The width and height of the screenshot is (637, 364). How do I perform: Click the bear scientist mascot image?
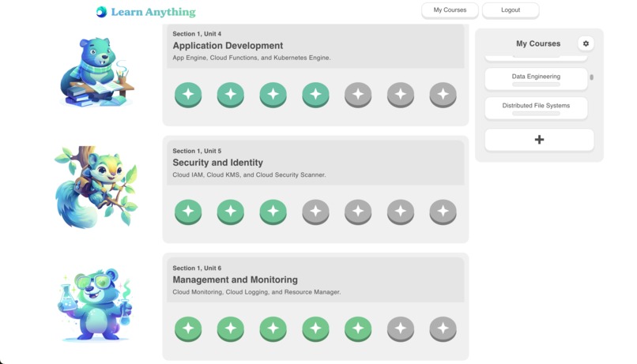pos(95,304)
